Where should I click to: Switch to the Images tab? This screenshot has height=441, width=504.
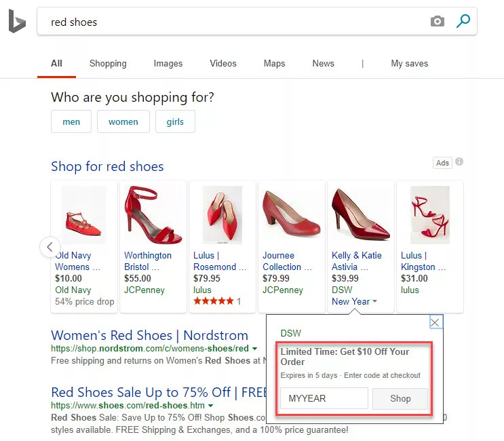coord(168,63)
